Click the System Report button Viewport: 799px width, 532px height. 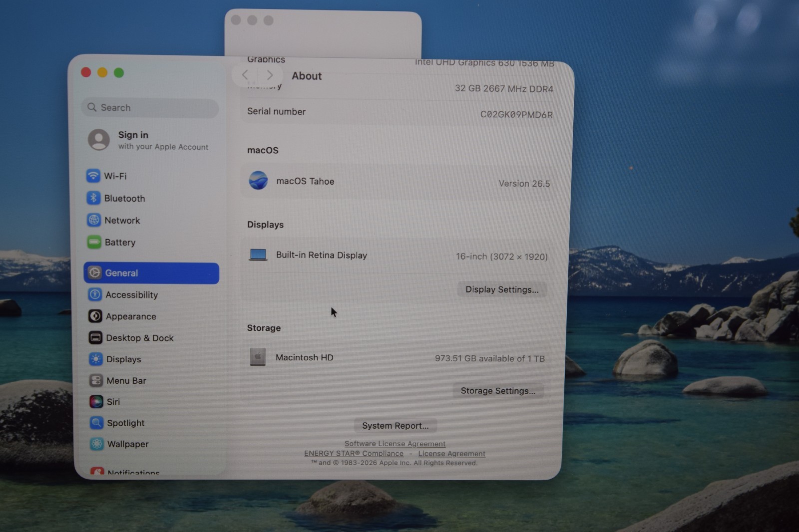coord(395,425)
